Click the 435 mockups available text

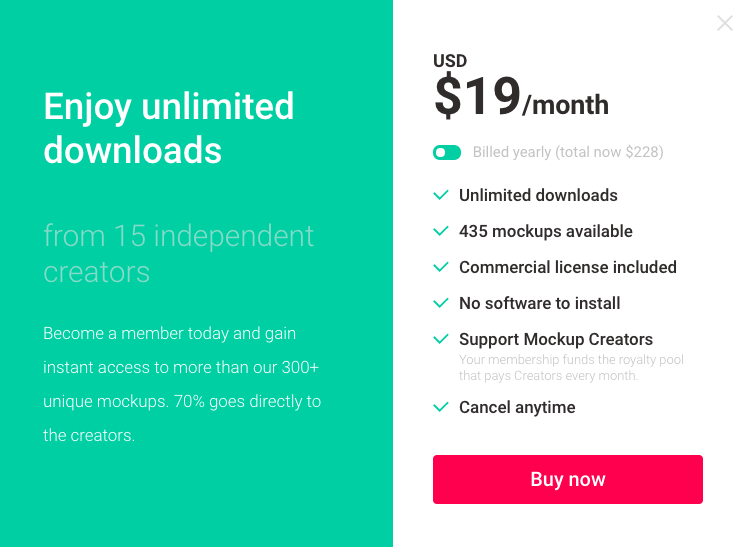(546, 231)
